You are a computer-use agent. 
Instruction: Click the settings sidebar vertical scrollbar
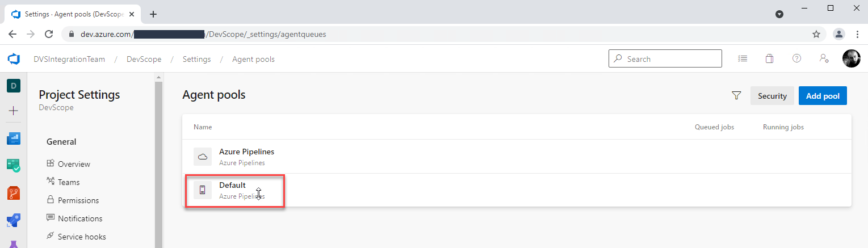pos(158,165)
